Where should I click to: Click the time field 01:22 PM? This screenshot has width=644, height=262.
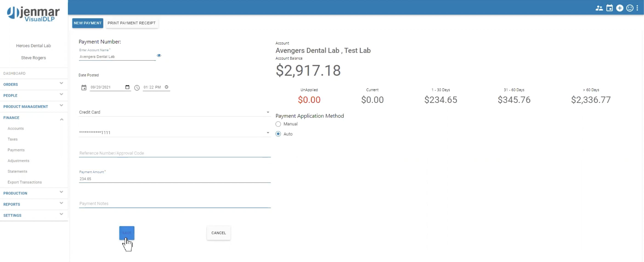(x=156, y=87)
